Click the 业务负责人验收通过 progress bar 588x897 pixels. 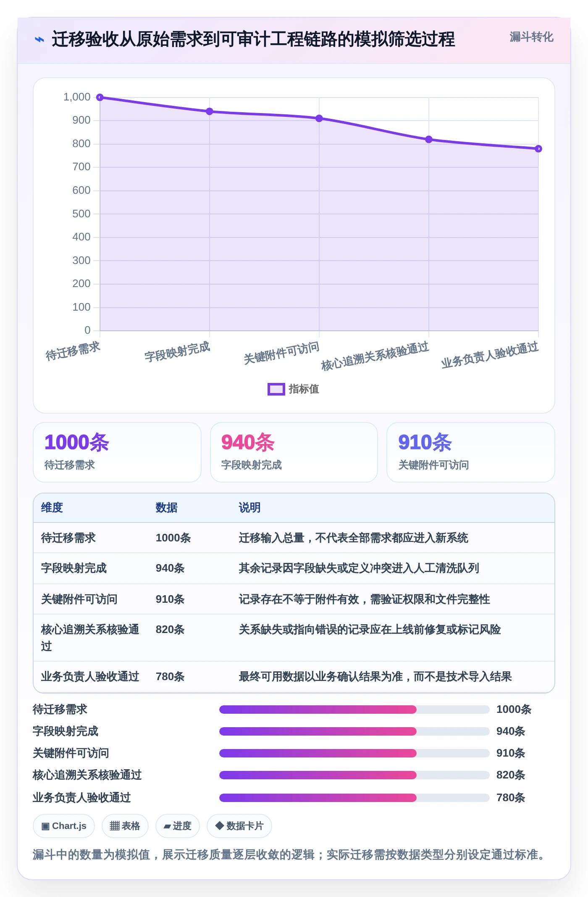click(354, 798)
